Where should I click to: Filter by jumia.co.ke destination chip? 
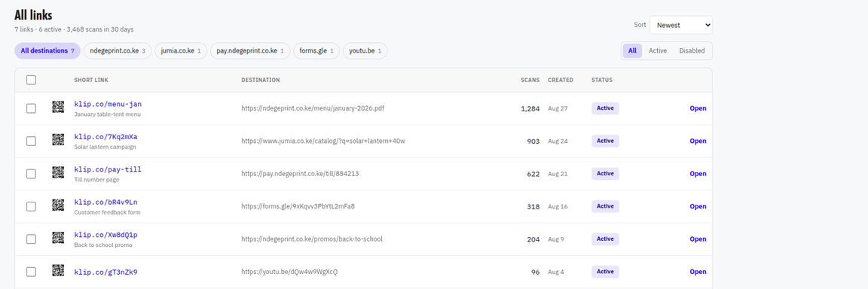pyautogui.click(x=181, y=51)
